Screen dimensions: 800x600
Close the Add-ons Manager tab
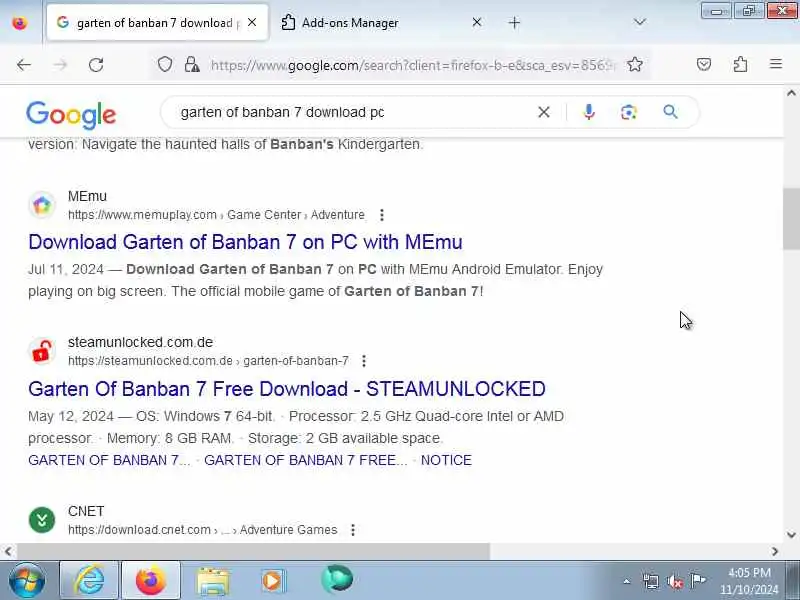[x=477, y=22]
